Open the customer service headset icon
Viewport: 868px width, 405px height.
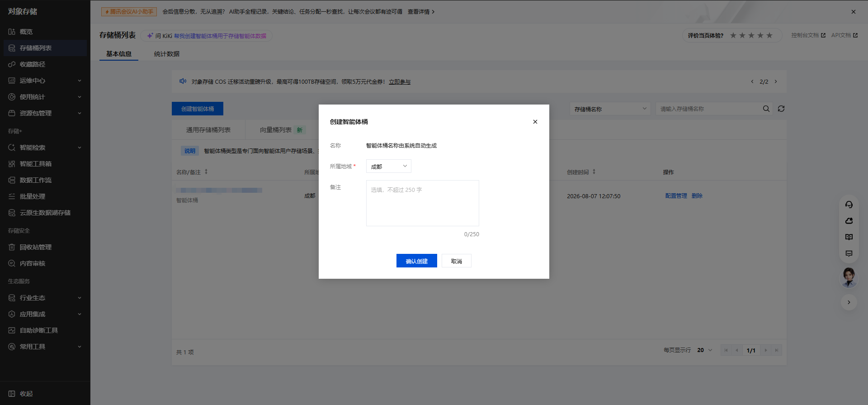click(849, 205)
